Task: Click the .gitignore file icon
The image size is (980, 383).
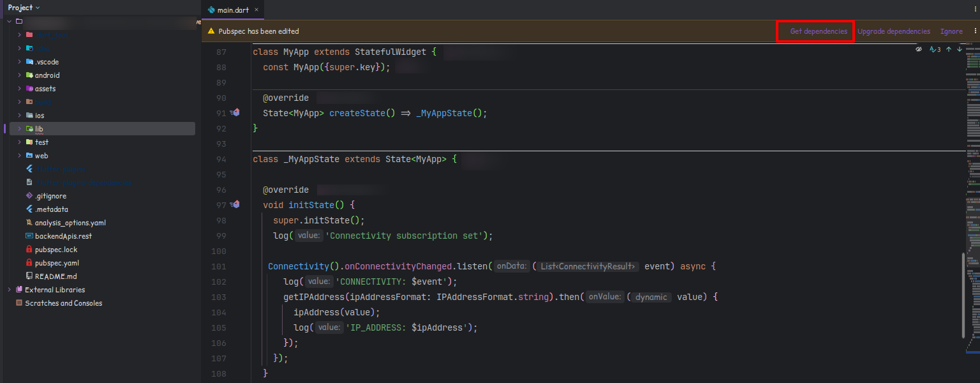Action: point(29,196)
